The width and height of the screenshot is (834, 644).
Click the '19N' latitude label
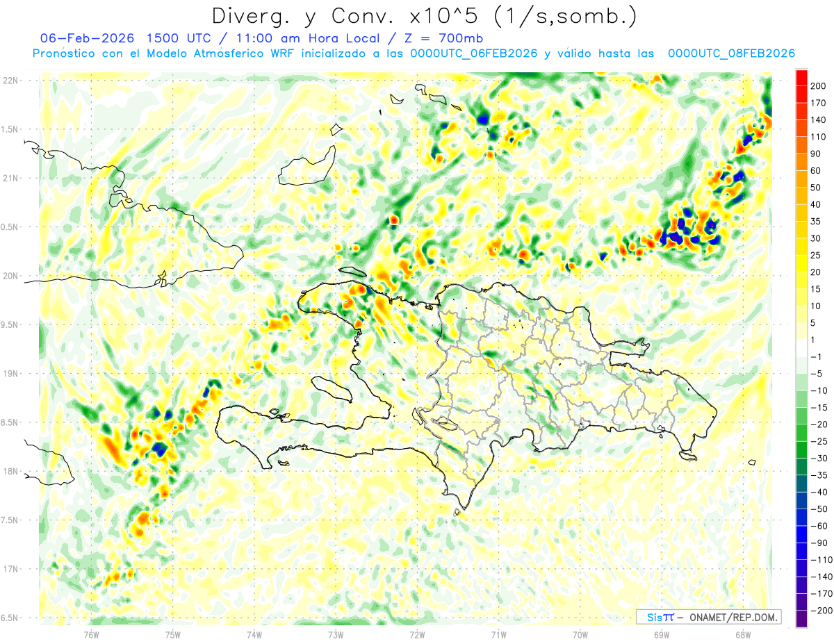pos(10,373)
